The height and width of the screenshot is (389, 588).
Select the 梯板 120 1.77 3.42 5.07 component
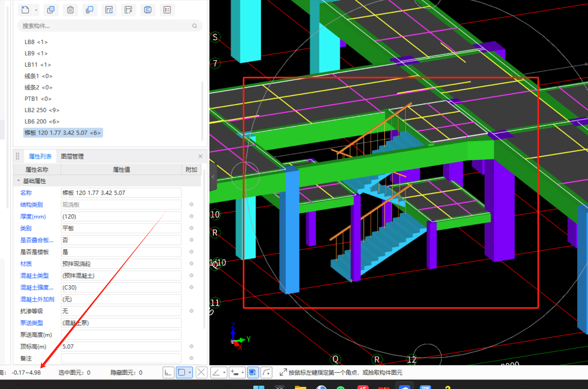click(63, 133)
